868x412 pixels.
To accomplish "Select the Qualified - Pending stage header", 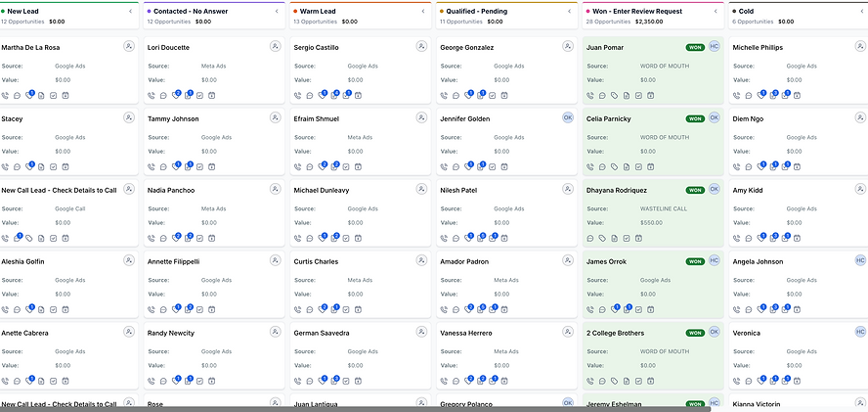I will (477, 11).
